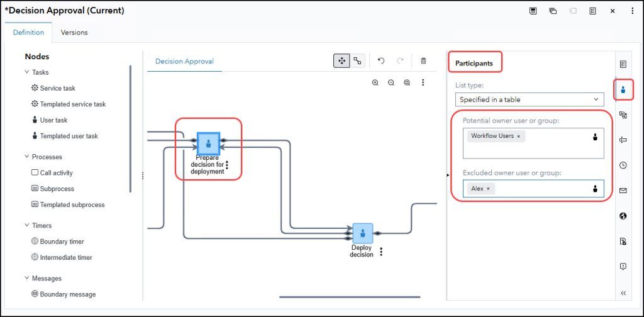Open the properties pane icon in sidebar
This screenshot has width=644, height=317.
click(x=623, y=64)
